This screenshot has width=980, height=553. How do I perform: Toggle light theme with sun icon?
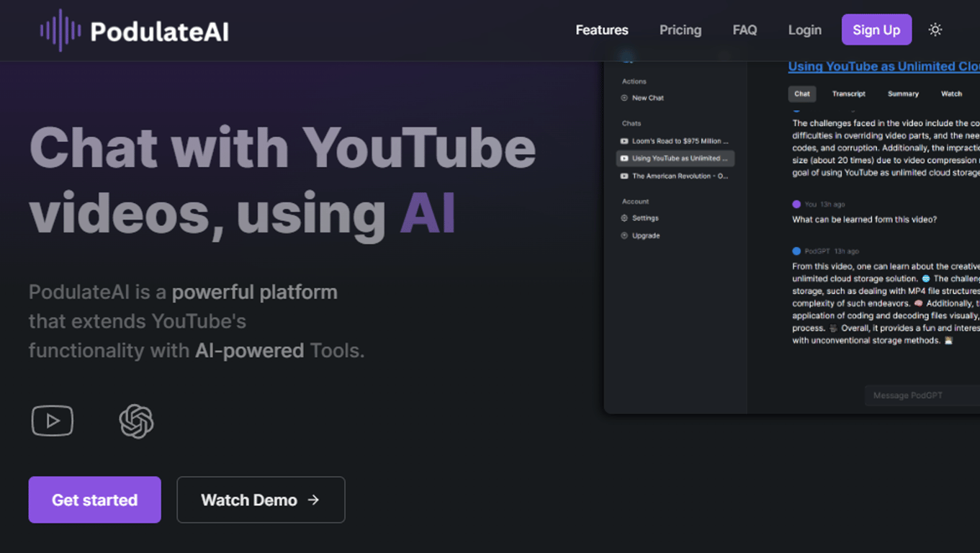(x=935, y=30)
